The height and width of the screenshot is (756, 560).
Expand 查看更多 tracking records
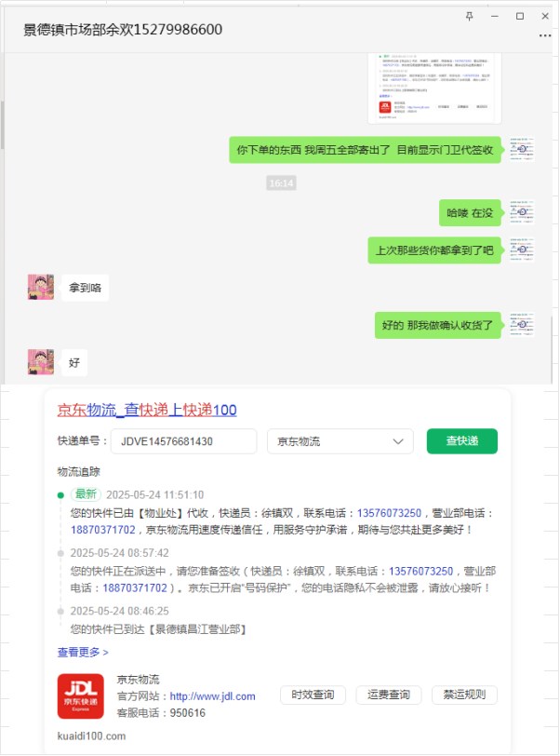click(x=83, y=653)
